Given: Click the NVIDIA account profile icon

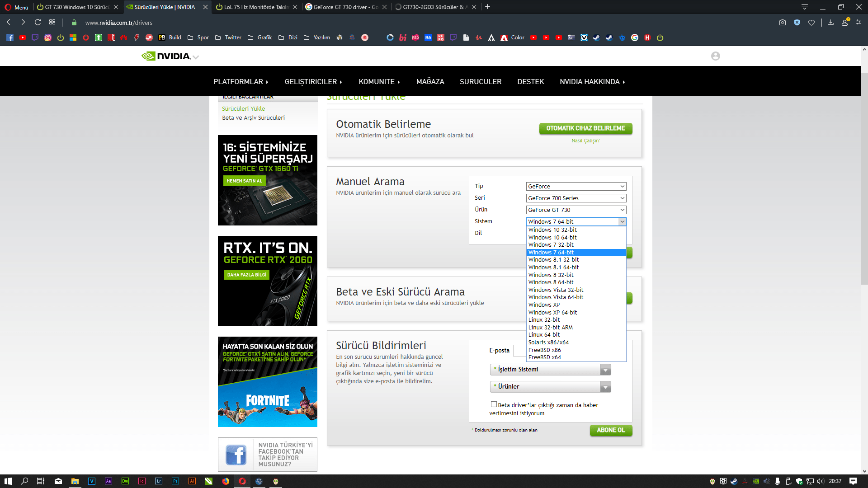Looking at the screenshot, I should [715, 56].
